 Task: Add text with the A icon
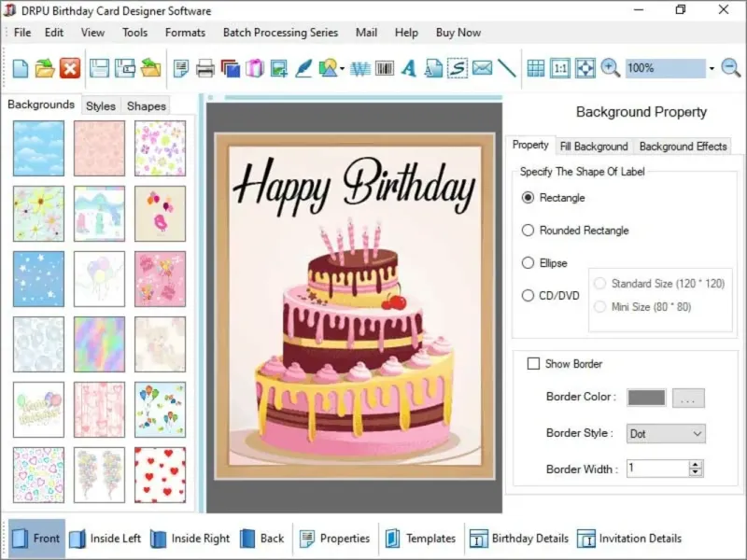click(x=409, y=68)
